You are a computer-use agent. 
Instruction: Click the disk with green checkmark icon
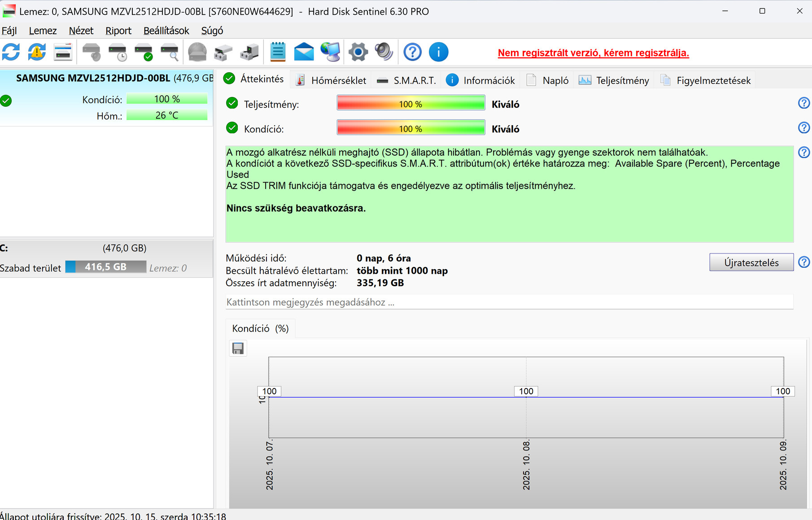point(144,52)
